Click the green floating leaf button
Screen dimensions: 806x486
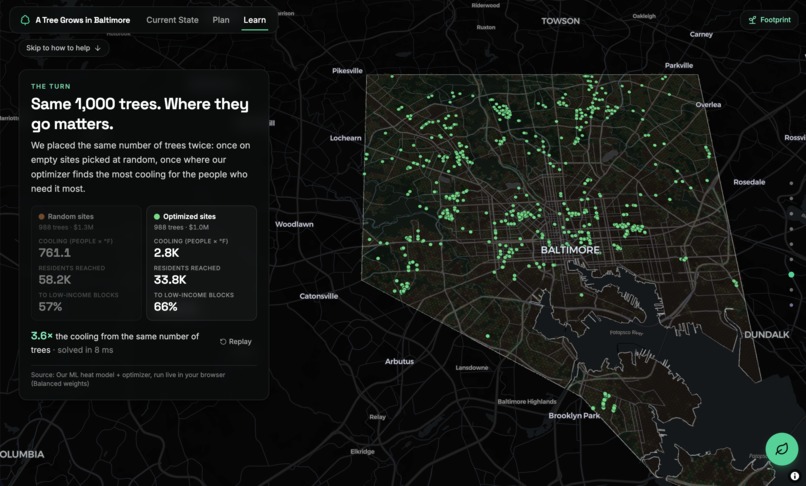point(782,449)
